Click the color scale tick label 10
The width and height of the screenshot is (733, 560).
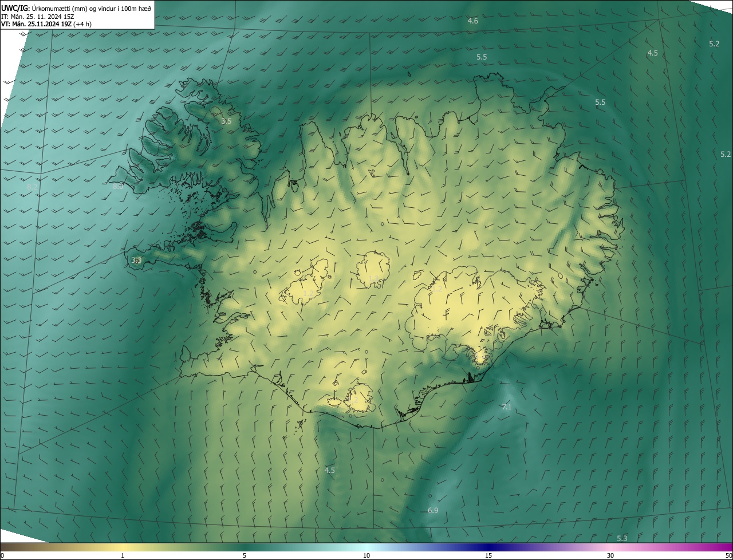[x=366, y=556]
